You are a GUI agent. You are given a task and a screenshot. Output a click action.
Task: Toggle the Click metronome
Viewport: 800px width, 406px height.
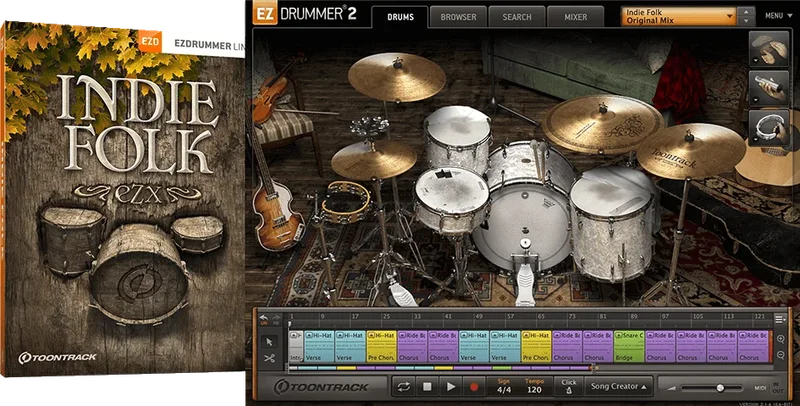[x=568, y=387]
